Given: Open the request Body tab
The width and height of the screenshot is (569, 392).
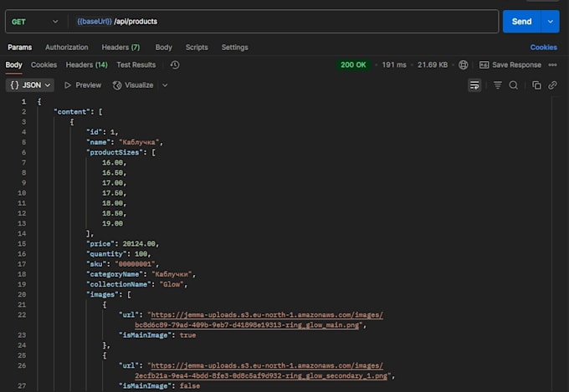Looking at the screenshot, I should click(x=164, y=47).
